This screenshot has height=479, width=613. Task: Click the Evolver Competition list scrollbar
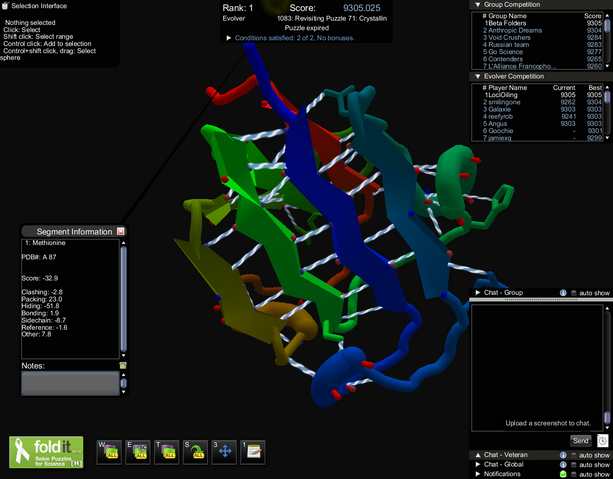tap(607, 97)
